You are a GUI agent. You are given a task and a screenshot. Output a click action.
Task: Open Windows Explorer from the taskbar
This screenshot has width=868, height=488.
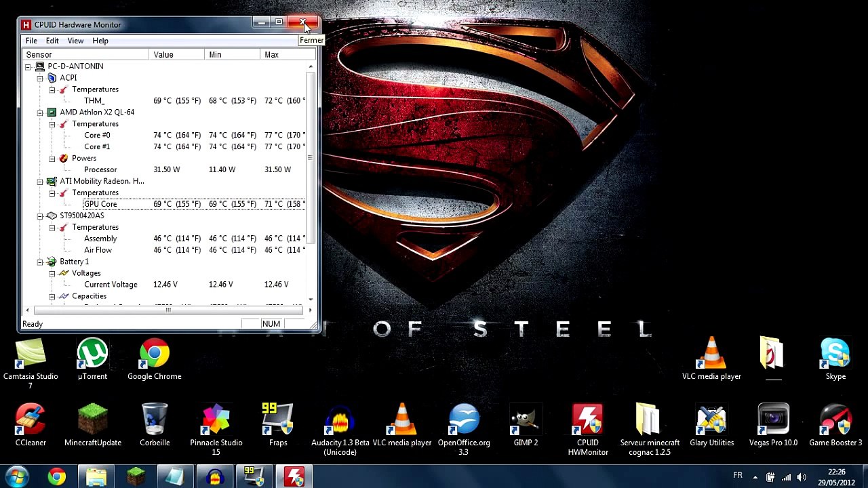pos(96,476)
